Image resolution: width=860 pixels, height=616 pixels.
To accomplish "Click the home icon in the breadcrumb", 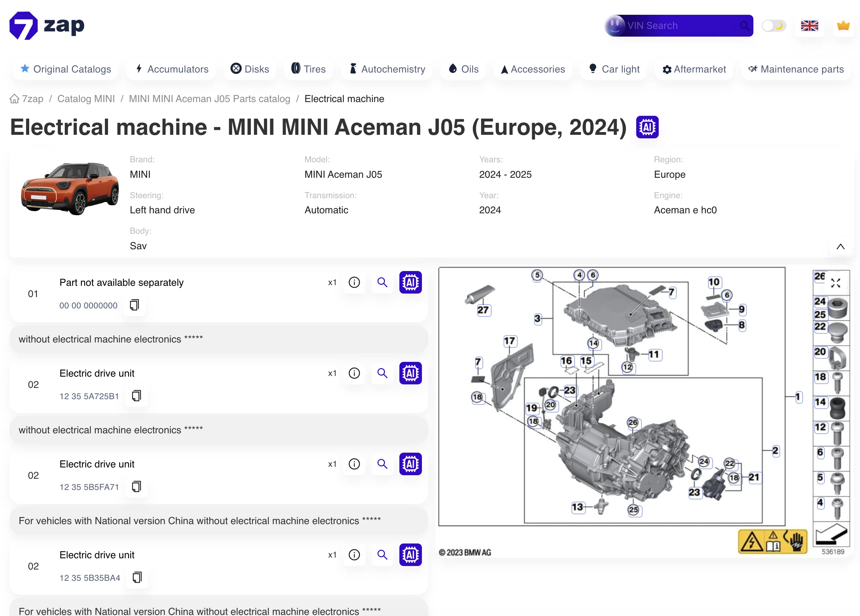I will [x=14, y=98].
